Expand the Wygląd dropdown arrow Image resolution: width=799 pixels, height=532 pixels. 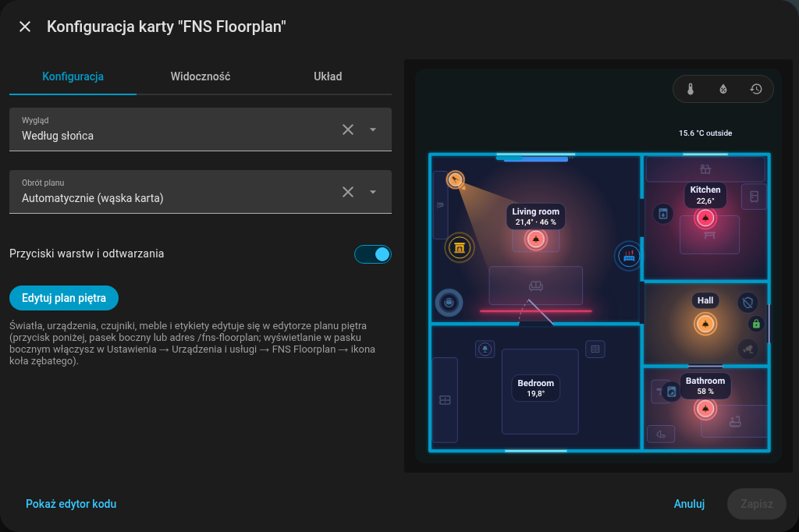coord(373,129)
